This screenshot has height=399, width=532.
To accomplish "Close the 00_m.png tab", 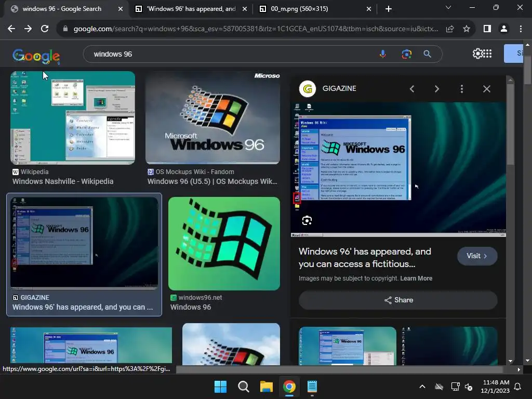I will click(369, 9).
